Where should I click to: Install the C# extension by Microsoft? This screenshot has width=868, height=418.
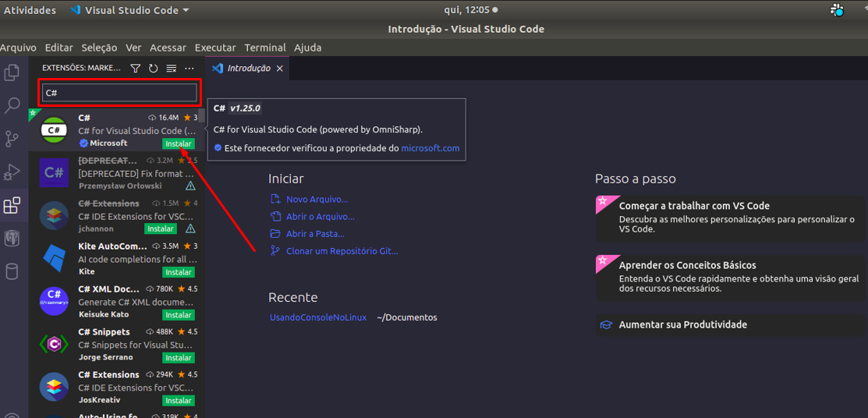click(x=179, y=144)
